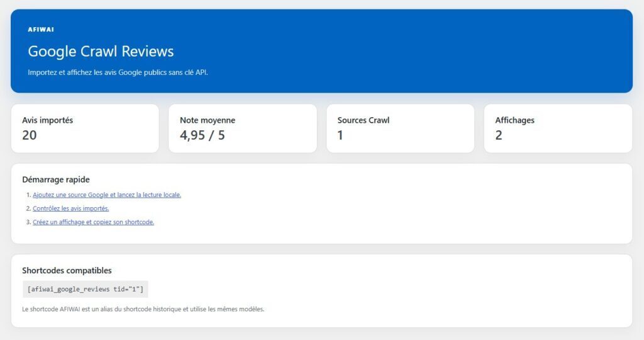Click the 'Sources Crawl' label
This screenshot has width=644, height=340.
pos(364,120)
